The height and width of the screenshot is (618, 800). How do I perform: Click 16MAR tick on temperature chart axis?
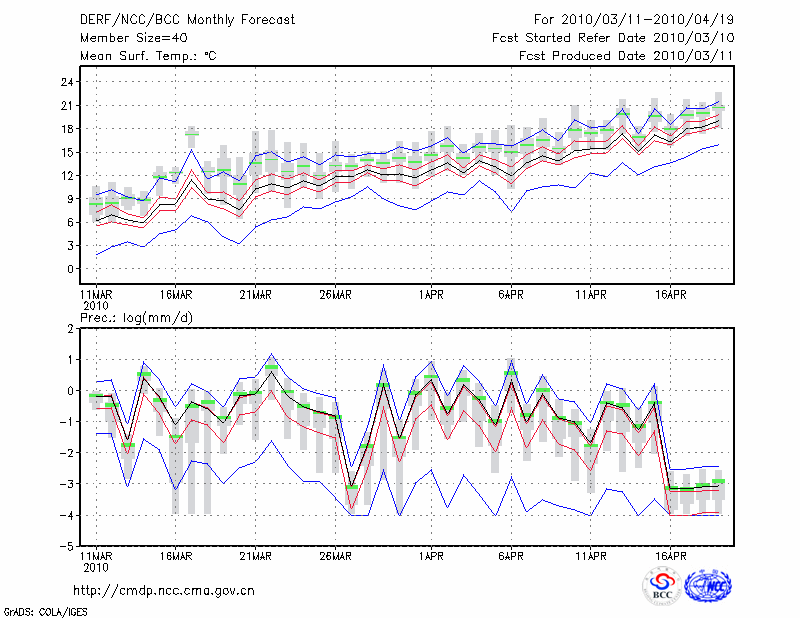[175, 295]
